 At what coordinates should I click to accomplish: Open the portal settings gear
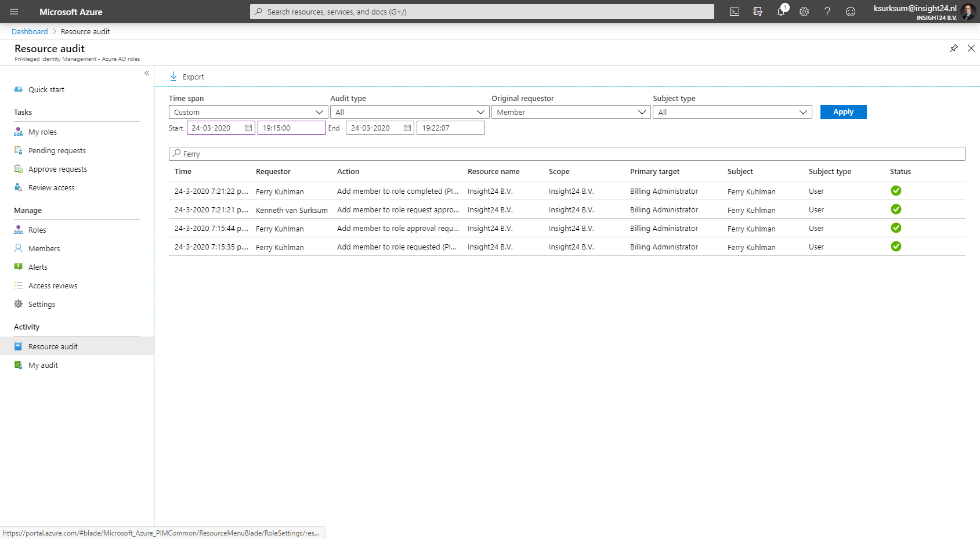click(x=804, y=11)
